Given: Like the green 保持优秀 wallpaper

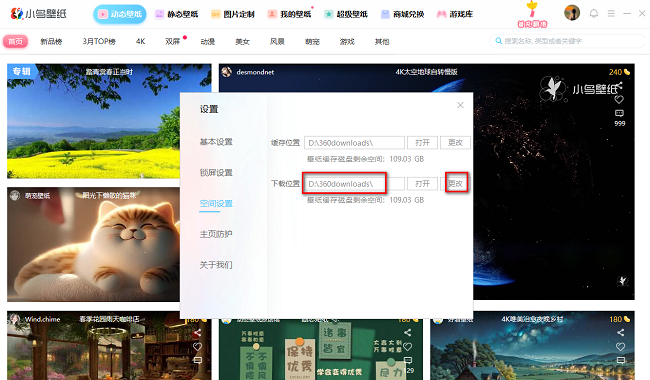Looking at the screenshot, I should click(x=408, y=346).
